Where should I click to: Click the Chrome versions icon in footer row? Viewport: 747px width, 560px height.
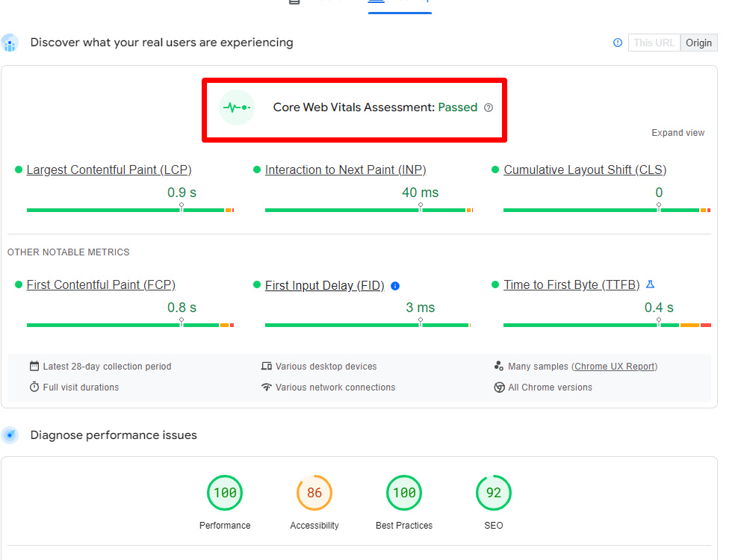click(498, 387)
